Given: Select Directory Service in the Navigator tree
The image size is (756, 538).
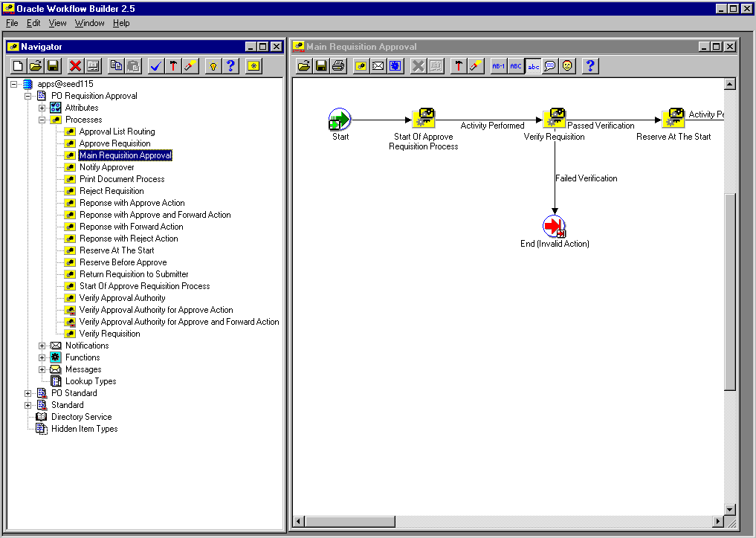Looking at the screenshot, I should click(x=82, y=417).
